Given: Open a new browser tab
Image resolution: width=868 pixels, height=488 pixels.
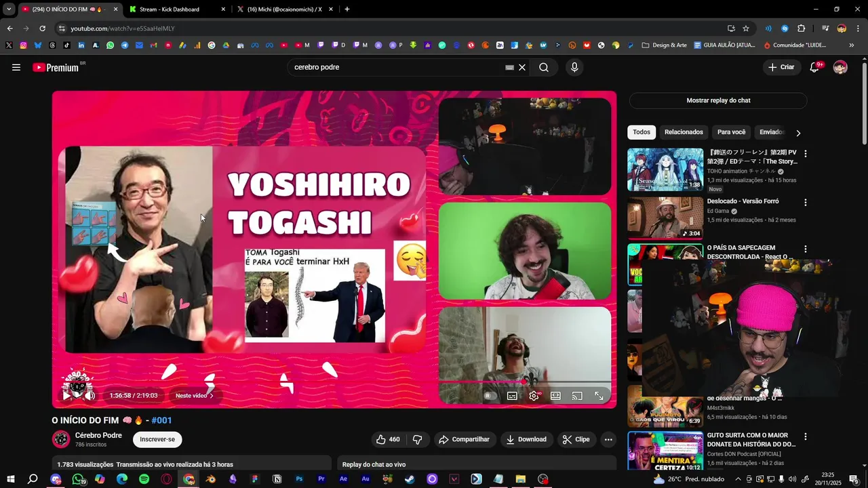Looking at the screenshot, I should click(347, 9).
